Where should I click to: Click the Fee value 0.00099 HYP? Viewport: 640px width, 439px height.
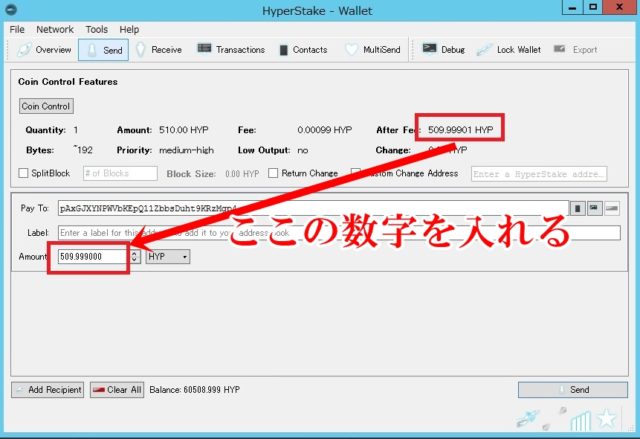[x=324, y=130]
